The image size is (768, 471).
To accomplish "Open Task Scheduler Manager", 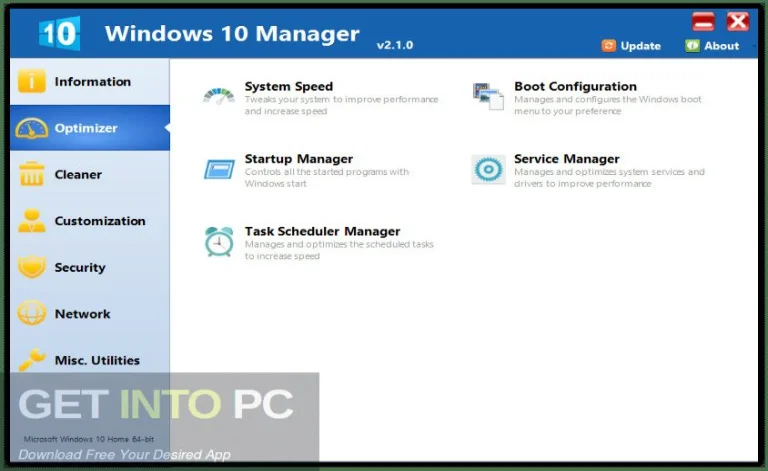I will [x=322, y=231].
